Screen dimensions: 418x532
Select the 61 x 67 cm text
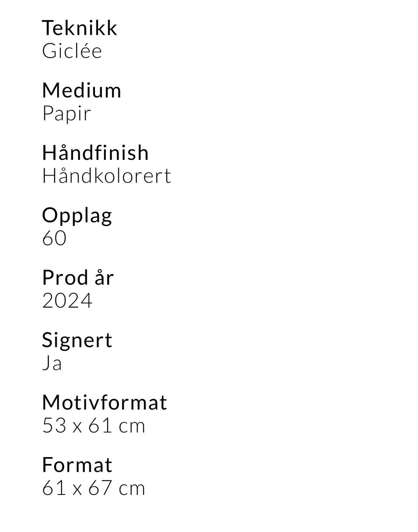93,488
